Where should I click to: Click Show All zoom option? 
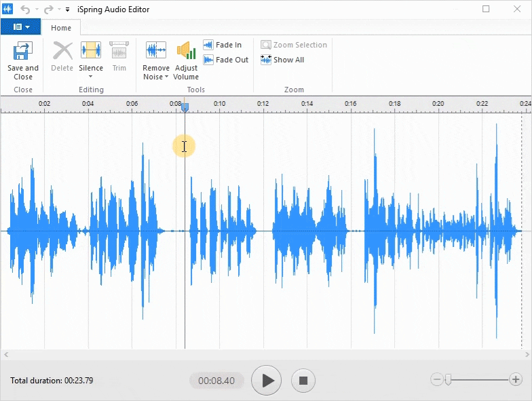tap(282, 60)
